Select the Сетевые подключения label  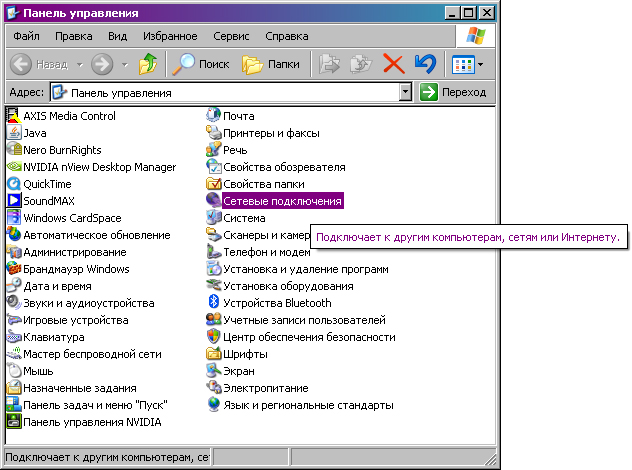tap(282, 201)
